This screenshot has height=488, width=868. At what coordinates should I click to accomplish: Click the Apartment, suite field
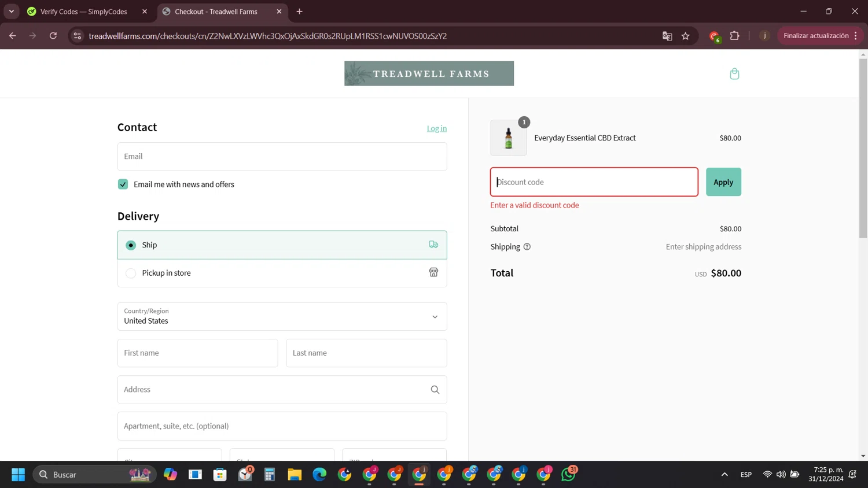point(282,426)
